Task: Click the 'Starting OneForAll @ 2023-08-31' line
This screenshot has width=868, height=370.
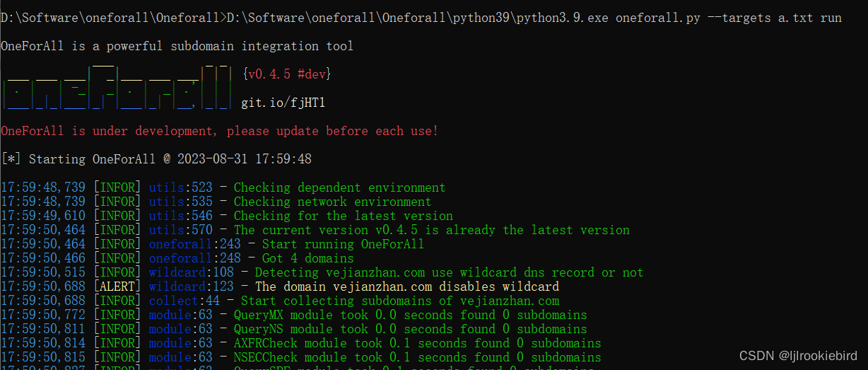Action: click(156, 159)
